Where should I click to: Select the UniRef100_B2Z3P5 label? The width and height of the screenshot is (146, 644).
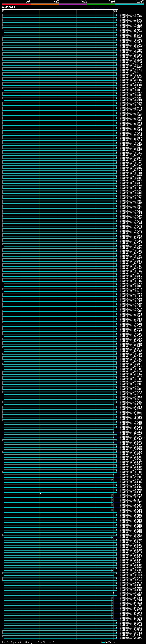click(x=131, y=497)
